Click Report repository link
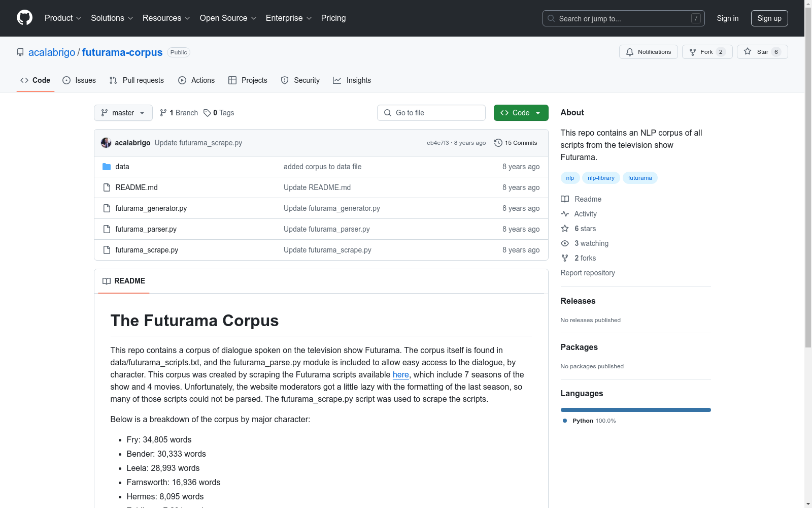Viewport: 812px width, 508px height. (x=588, y=273)
